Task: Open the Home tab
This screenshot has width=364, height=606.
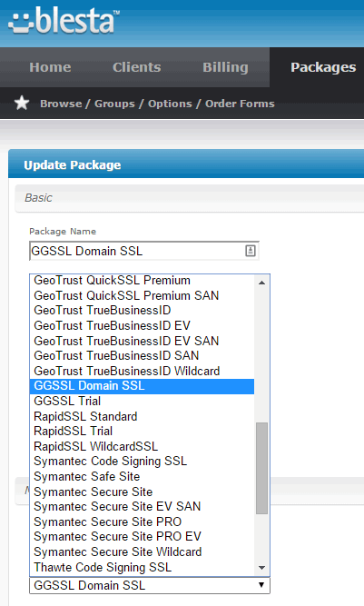Action: pos(50,67)
